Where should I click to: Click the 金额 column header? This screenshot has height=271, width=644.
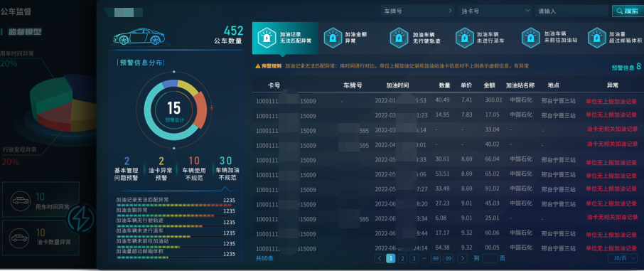pos(489,85)
